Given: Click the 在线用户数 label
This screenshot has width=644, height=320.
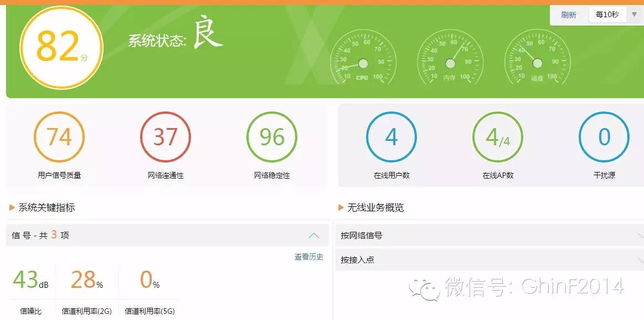Looking at the screenshot, I should [391, 176].
